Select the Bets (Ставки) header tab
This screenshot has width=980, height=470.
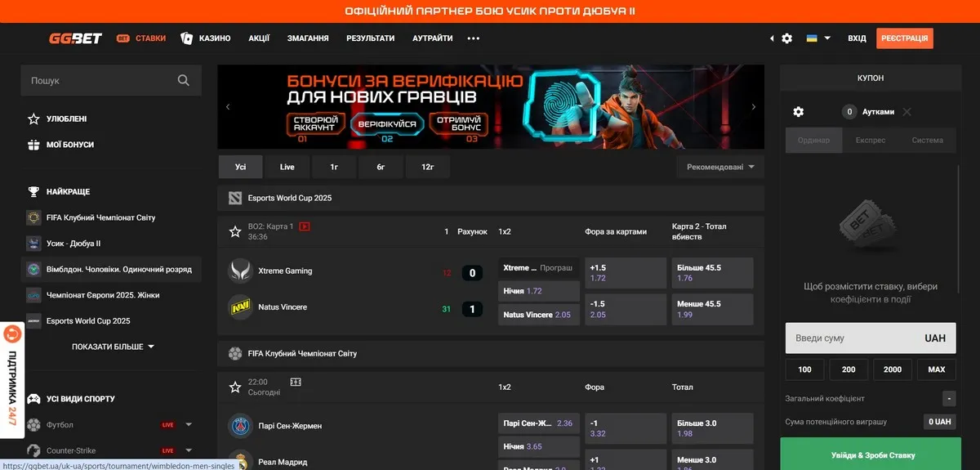(141, 38)
